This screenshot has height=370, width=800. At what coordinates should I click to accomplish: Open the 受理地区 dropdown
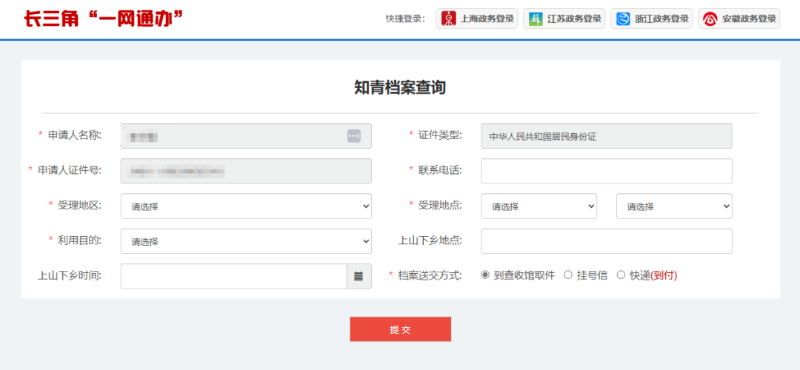tap(246, 206)
